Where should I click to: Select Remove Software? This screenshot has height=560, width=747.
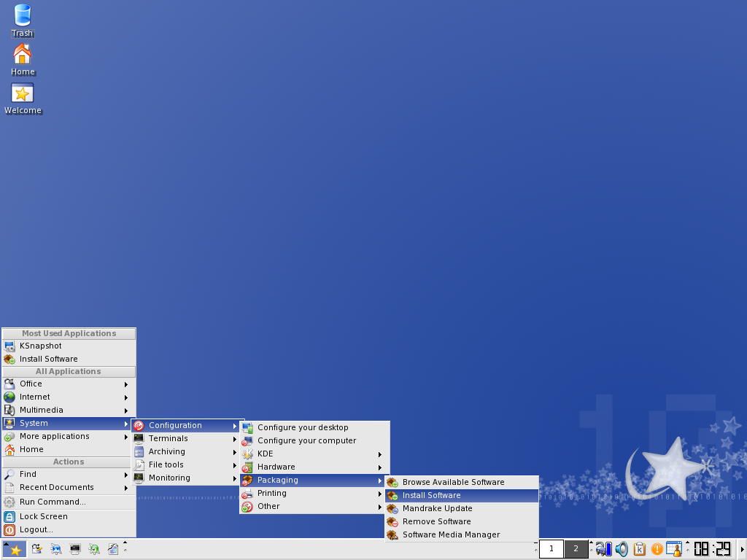(462, 522)
